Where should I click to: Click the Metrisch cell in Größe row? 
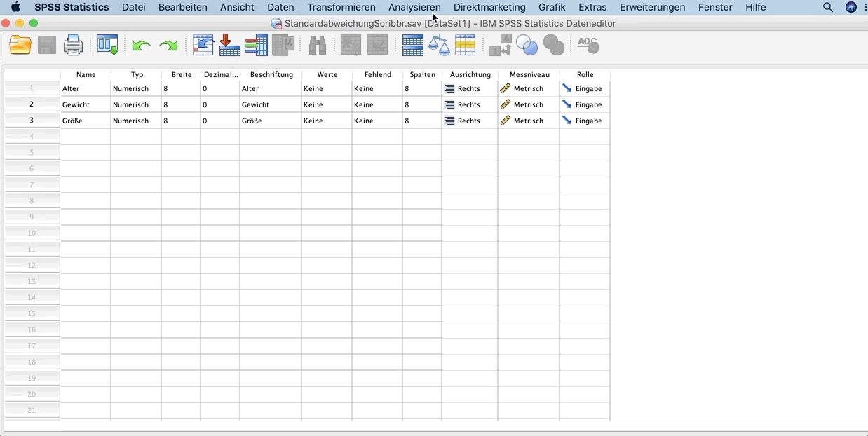click(529, 121)
